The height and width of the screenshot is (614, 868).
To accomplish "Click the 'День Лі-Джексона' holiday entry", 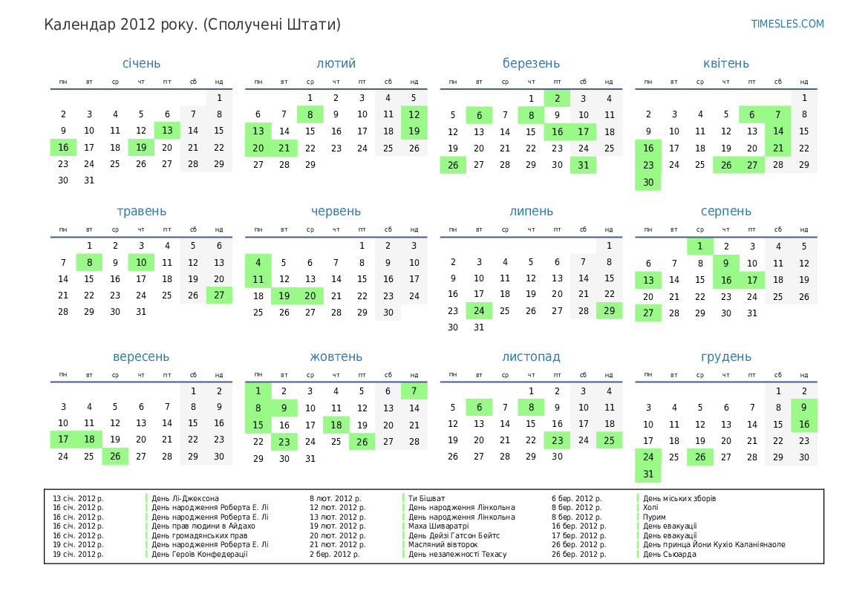I will 185,498.
